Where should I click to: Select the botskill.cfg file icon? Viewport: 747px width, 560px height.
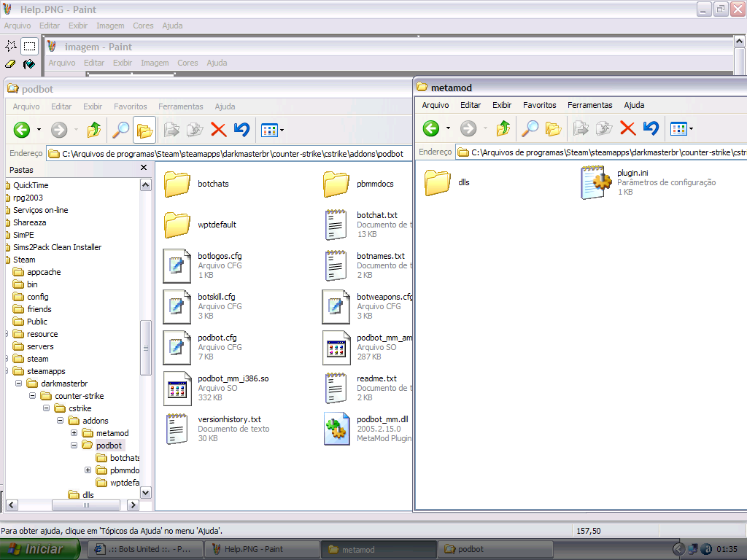tap(177, 307)
